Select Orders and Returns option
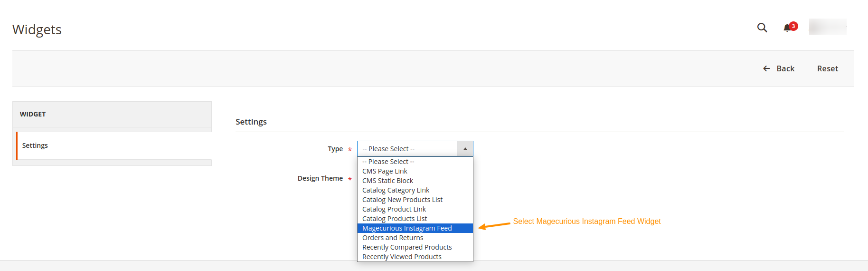This screenshot has height=271, width=868. click(415, 238)
